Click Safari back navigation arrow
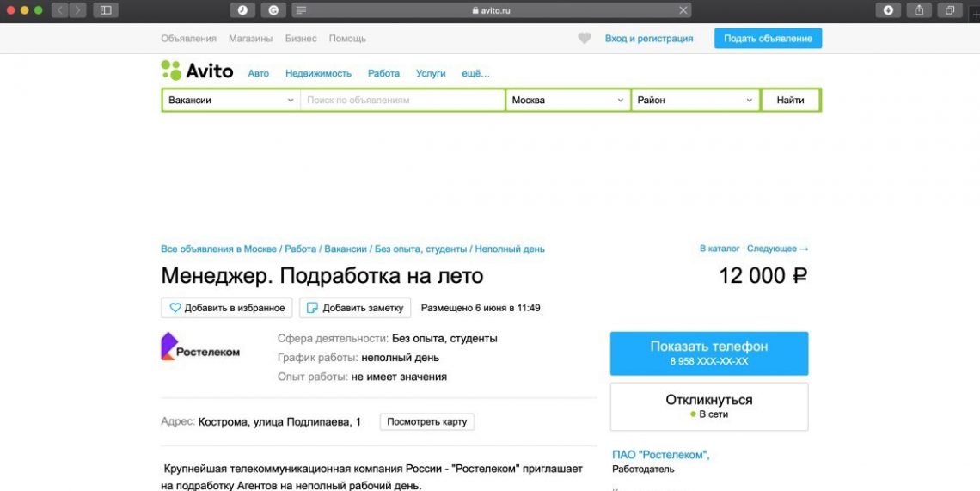The image size is (980, 491). point(60,10)
